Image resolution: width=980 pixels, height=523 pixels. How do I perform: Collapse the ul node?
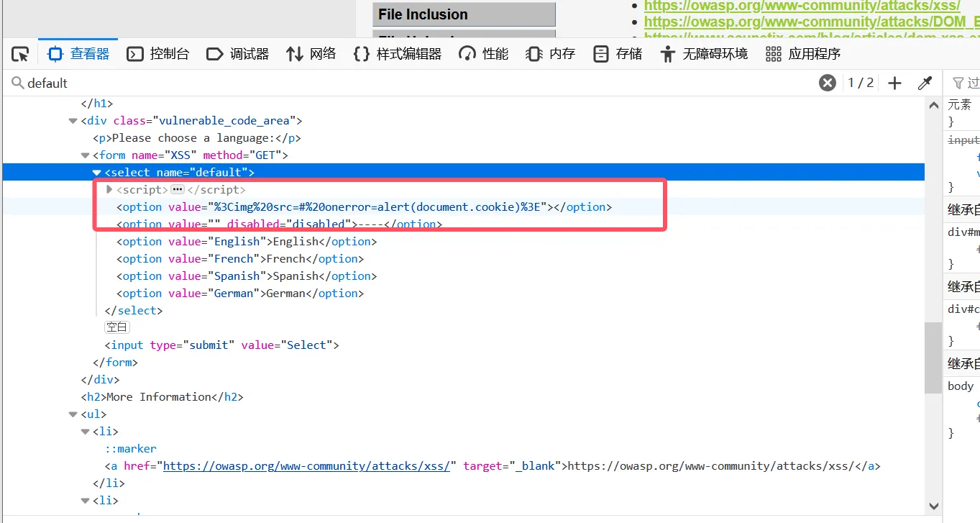[x=73, y=414]
